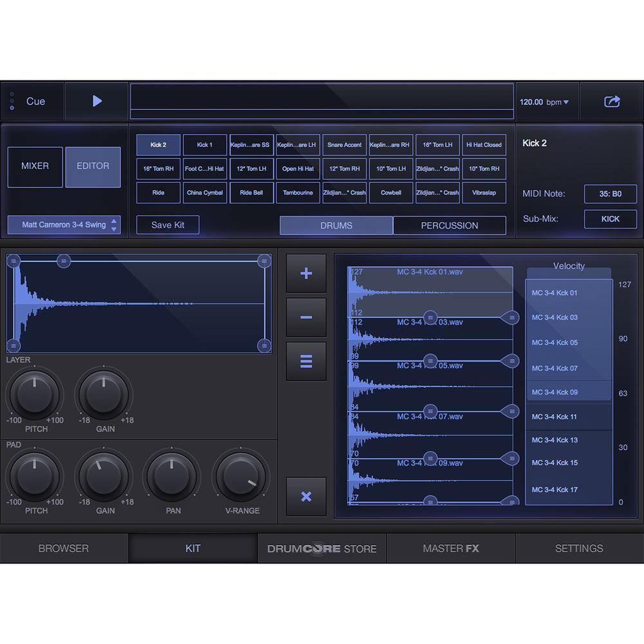This screenshot has width=644, height=644.
Task: Switch to the MIXER view
Action: click(35, 167)
